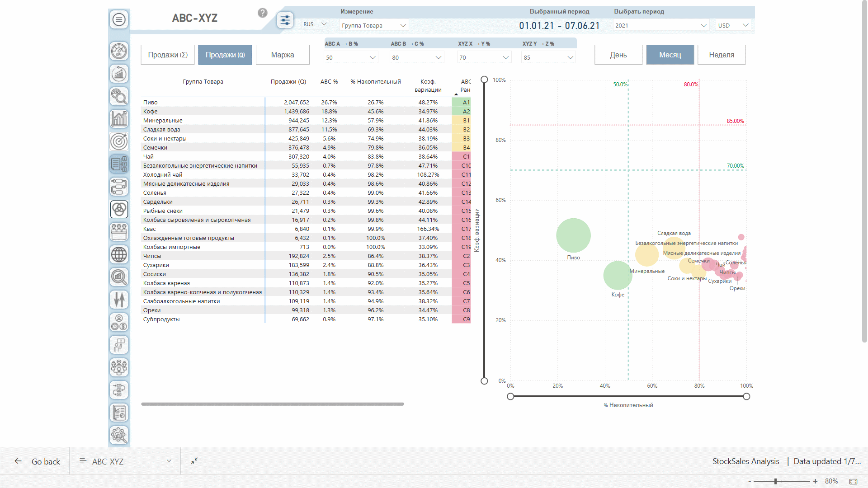
Task: Open the hamburger menu icon
Action: pyautogui.click(x=119, y=19)
